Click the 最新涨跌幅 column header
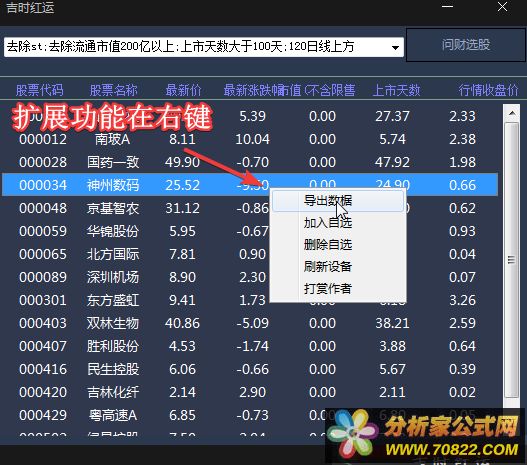This screenshot has height=465, width=527. (x=253, y=90)
